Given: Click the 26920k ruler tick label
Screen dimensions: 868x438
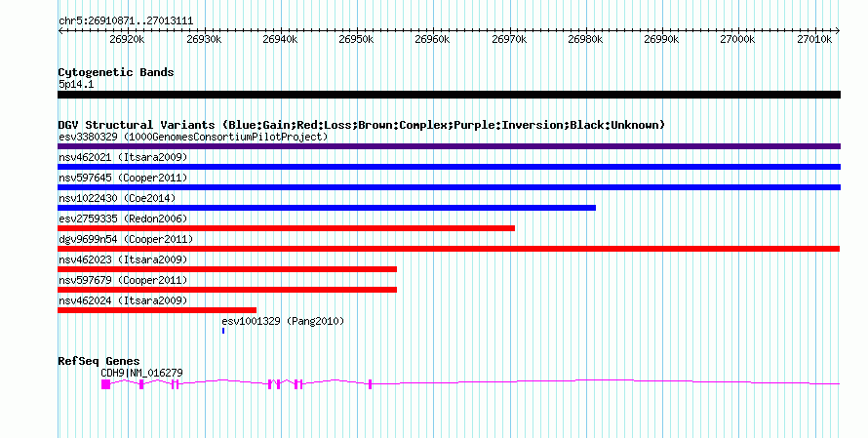Looking at the screenshot, I should (x=128, y=39).
